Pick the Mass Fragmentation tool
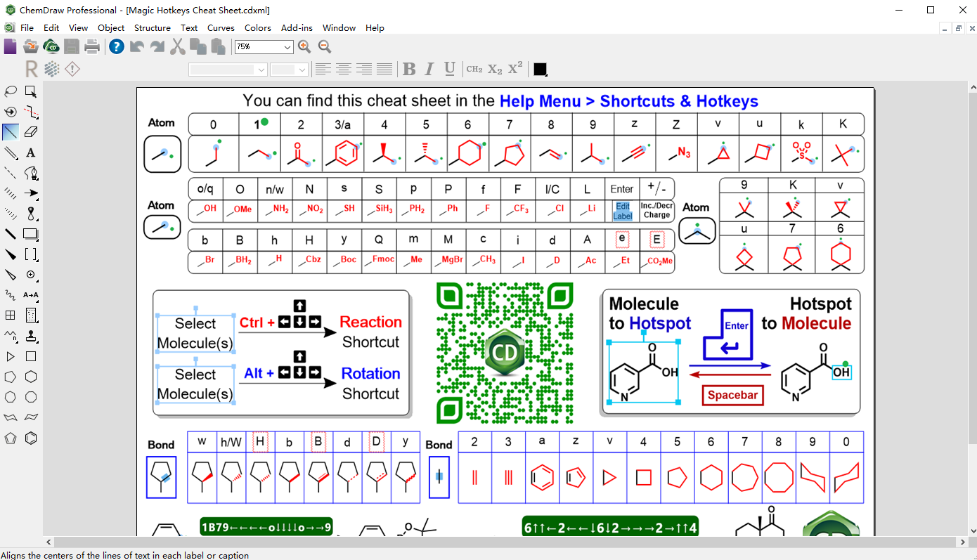 30,111
